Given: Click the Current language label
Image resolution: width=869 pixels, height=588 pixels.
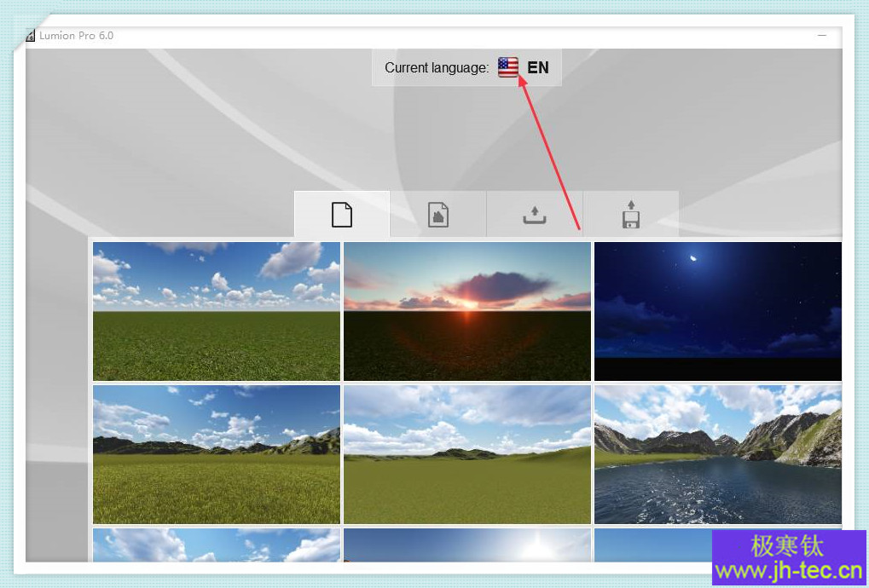Looking at the screenshot, I should 437,68.
